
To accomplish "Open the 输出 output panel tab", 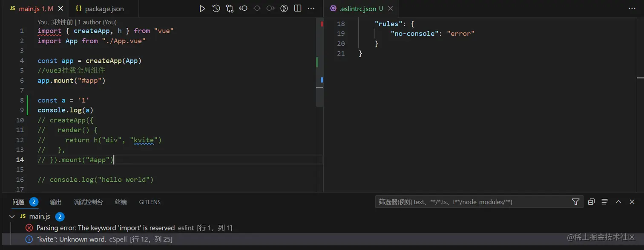I will click(56, 202).
